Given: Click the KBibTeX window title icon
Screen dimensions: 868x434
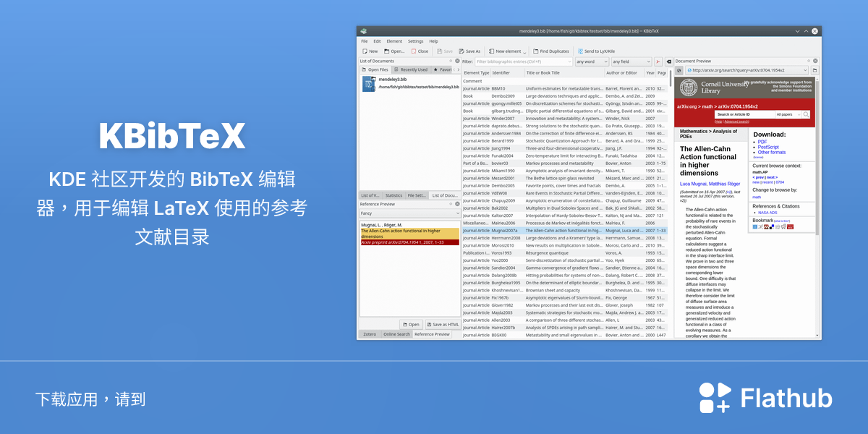Looking at the screenshot, I should coord(363,31).
